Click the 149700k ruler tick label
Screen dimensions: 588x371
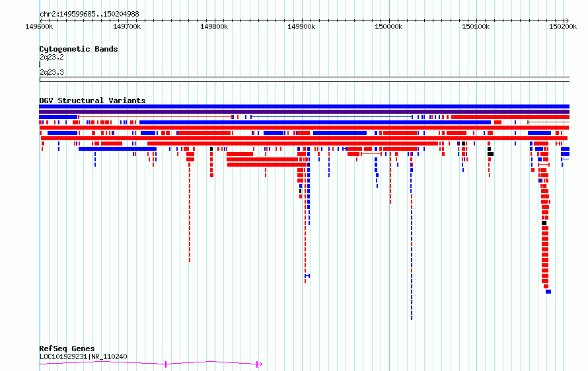click(x=127, y=26)
